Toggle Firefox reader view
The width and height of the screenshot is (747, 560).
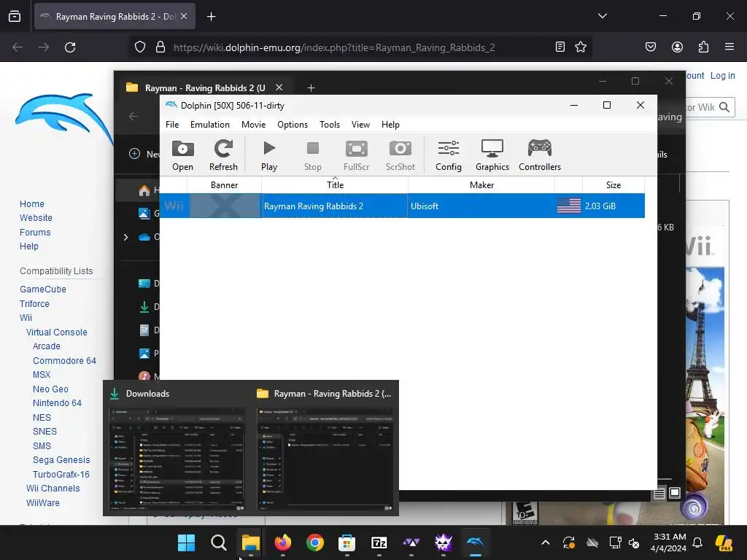click(560, 47)
